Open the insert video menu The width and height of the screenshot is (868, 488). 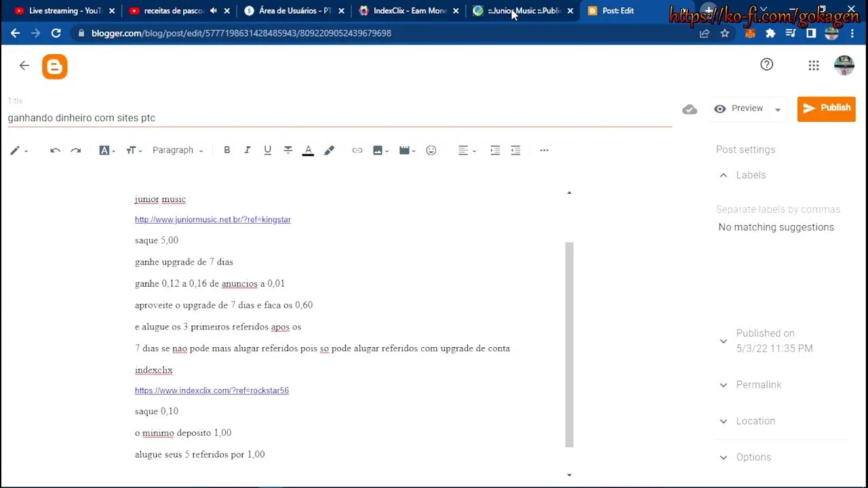408,150
